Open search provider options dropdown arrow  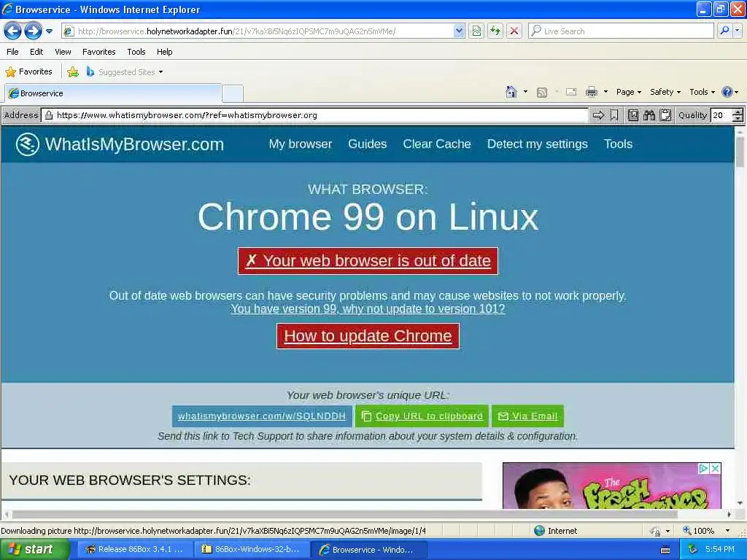738,31
